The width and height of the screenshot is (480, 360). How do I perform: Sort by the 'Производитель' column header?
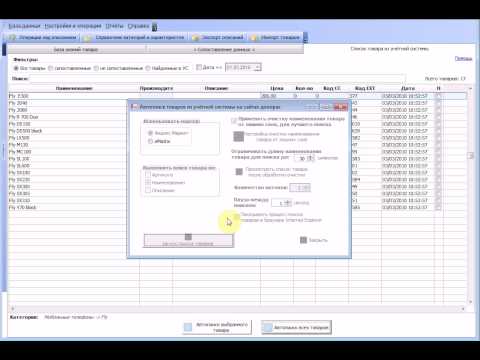click(x=156, y=88)
